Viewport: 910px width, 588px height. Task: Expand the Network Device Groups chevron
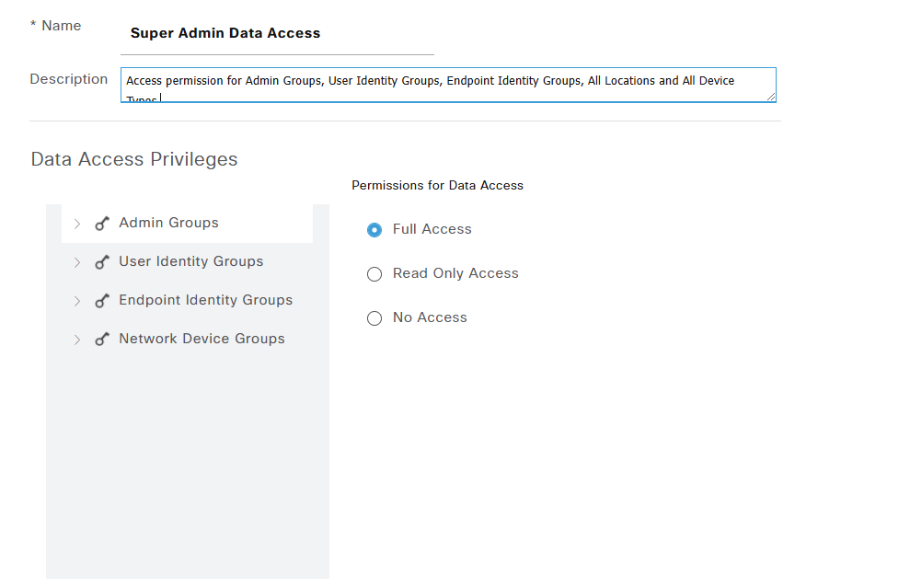coord(77,340)
